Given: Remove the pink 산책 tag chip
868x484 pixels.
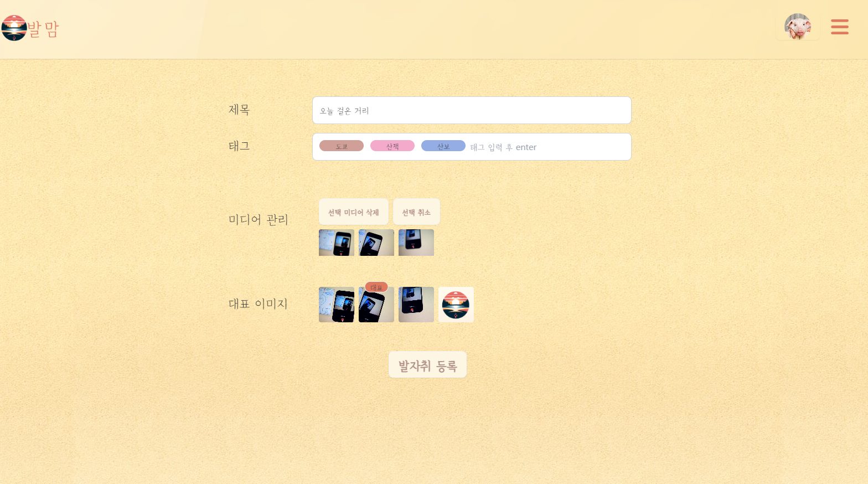Looking at the screenshot, I should click(392, 146).
